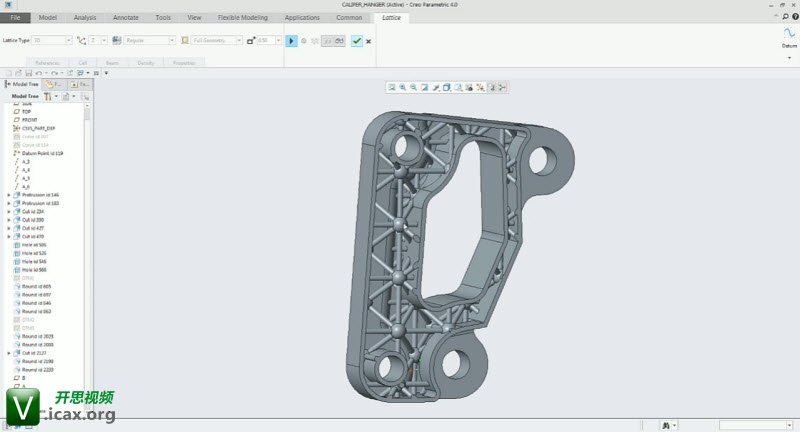
Task: Open Model Tree settings tool icon
Action: pos(48,96)
